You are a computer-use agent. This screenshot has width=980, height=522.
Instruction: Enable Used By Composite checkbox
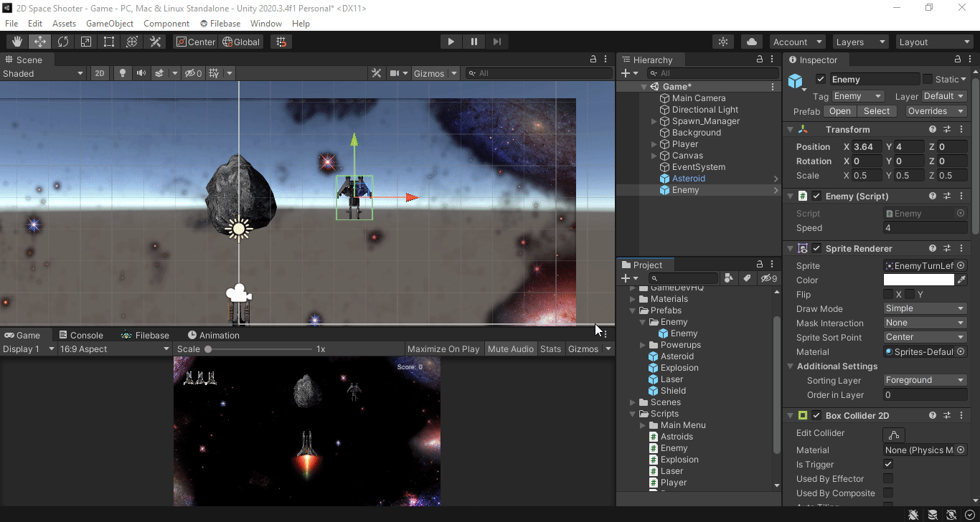pos(888,493)
